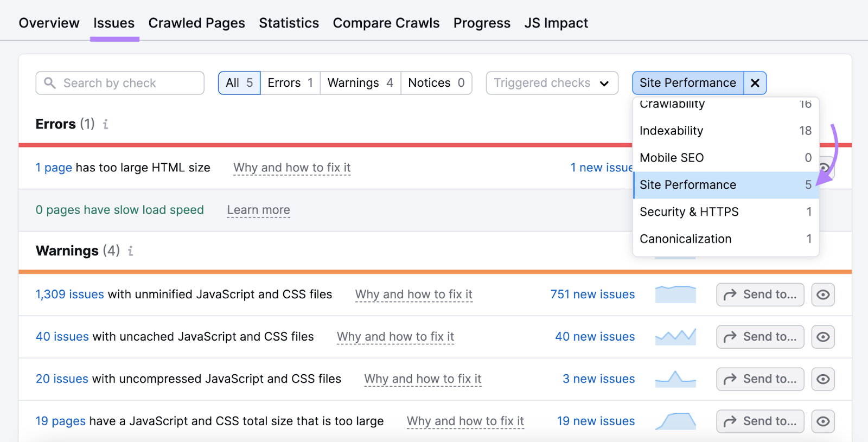Click the sparkline trend chart on the uncached row

click(675, 336)
